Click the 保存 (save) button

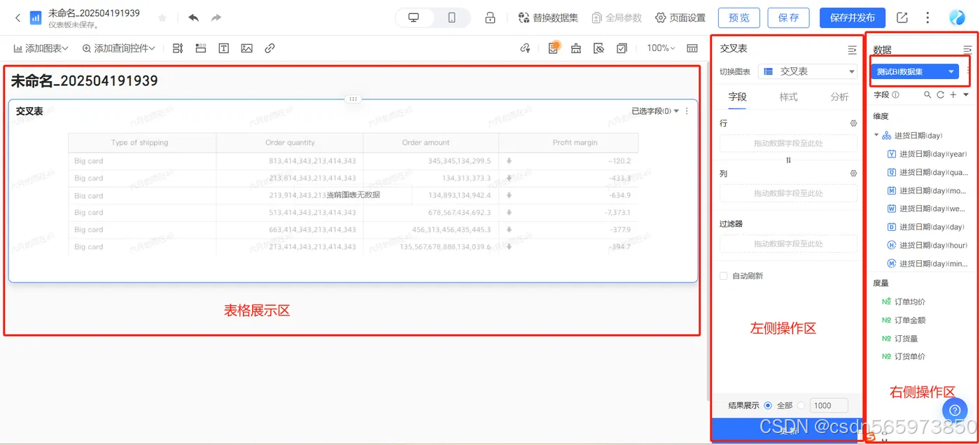point(788,17)
